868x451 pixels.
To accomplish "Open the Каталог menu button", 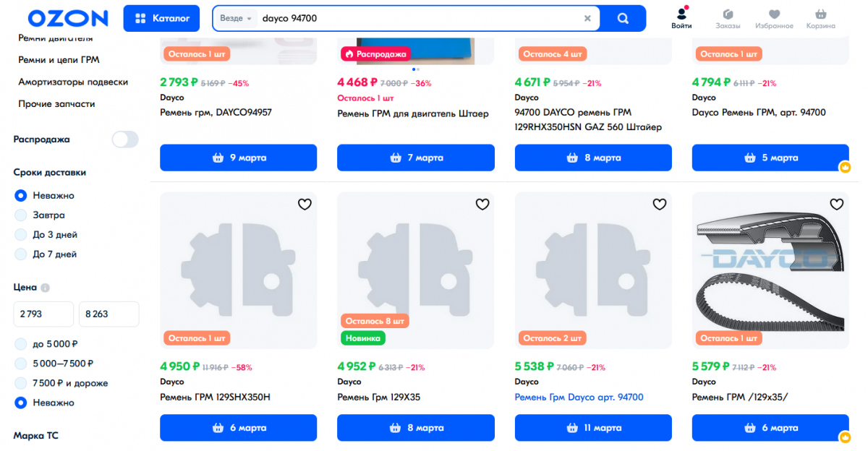I will click(x=161, y=18).
